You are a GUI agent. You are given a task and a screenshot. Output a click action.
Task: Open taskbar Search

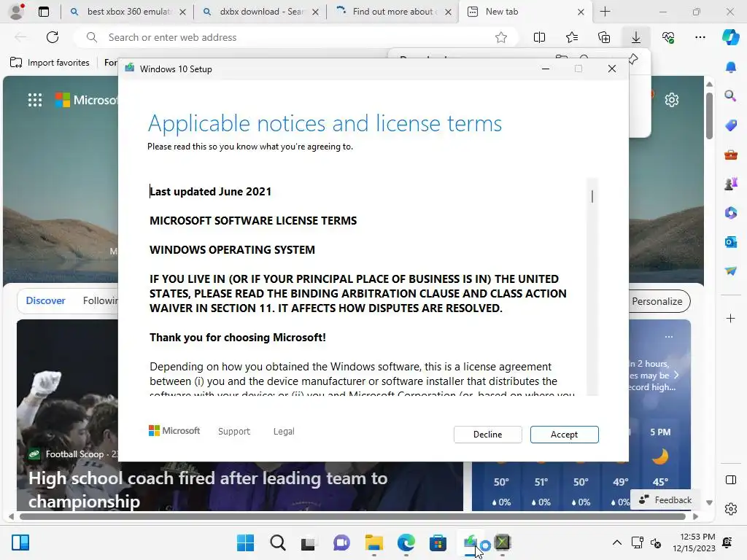(x=277, y=542)
